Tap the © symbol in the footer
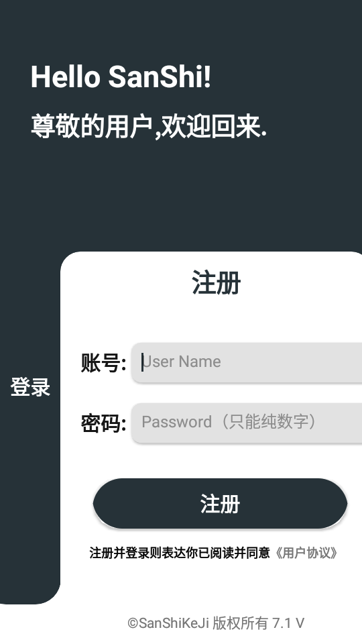The height and width of the screenshot is (644, 362). [x=133, y=623]
